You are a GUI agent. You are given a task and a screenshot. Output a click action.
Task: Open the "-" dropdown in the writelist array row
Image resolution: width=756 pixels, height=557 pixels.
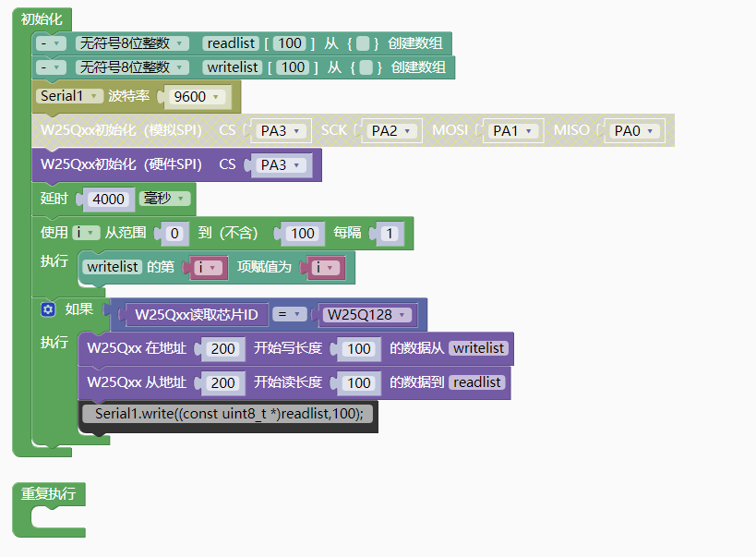[x=50, y=67]
